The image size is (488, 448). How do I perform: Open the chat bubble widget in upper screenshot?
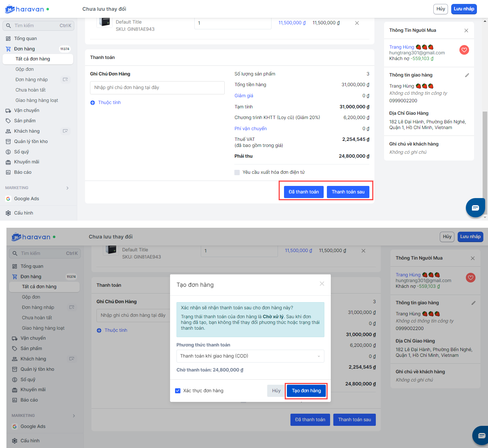[475, 208]
